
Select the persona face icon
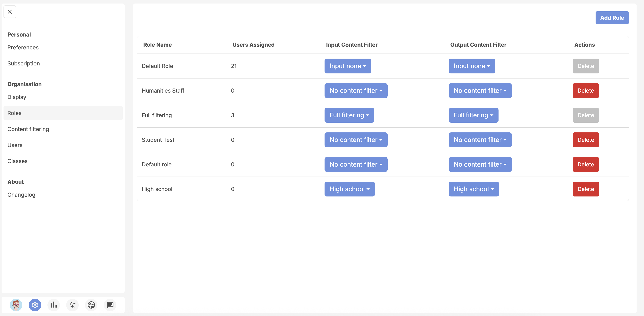coord(91,305)
